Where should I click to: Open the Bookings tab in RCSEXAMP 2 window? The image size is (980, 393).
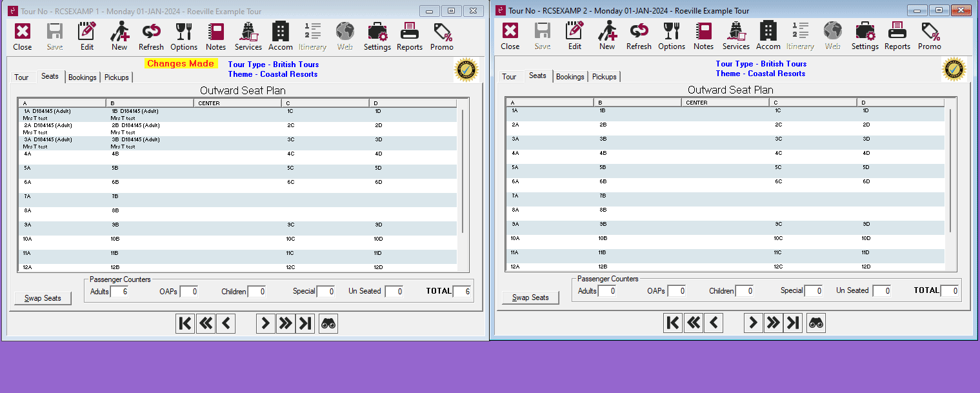point(570,77)
